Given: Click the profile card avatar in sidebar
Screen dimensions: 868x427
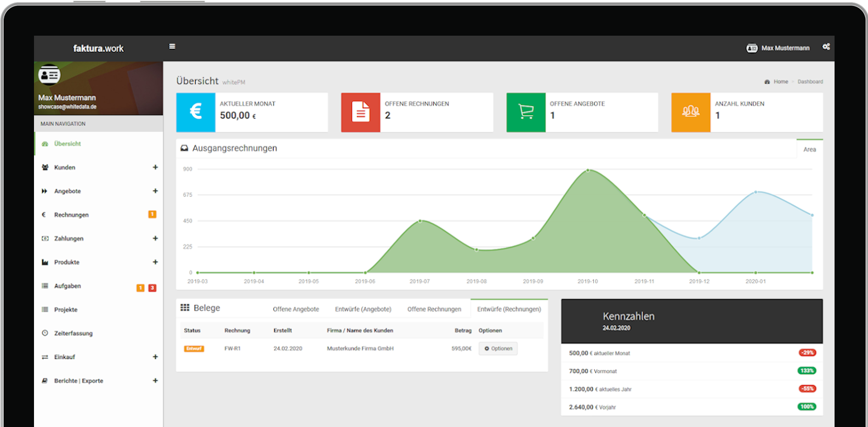Looking at the screenshot, I should [49, 75].
